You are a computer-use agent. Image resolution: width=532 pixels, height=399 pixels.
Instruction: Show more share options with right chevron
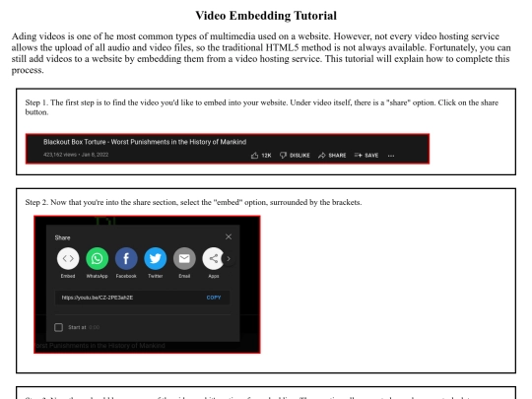point(229,259)
